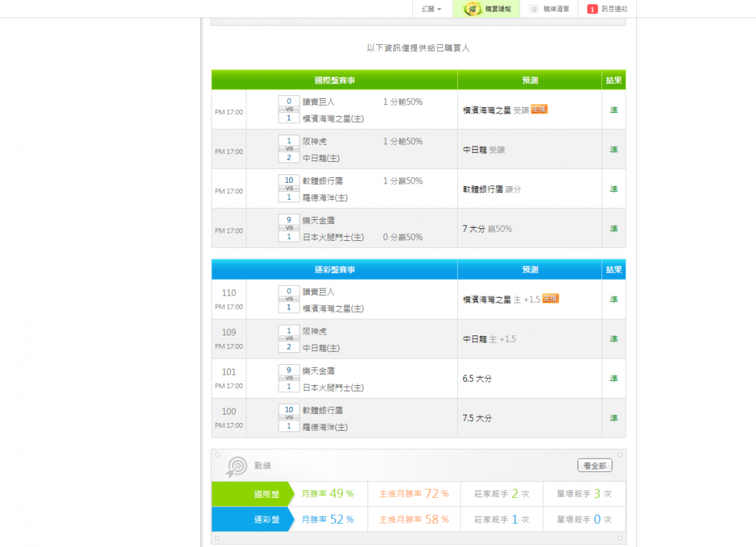
Task: Click the 主推 badge in the 運彩盤賽事 table
Action: pos(550,298)
